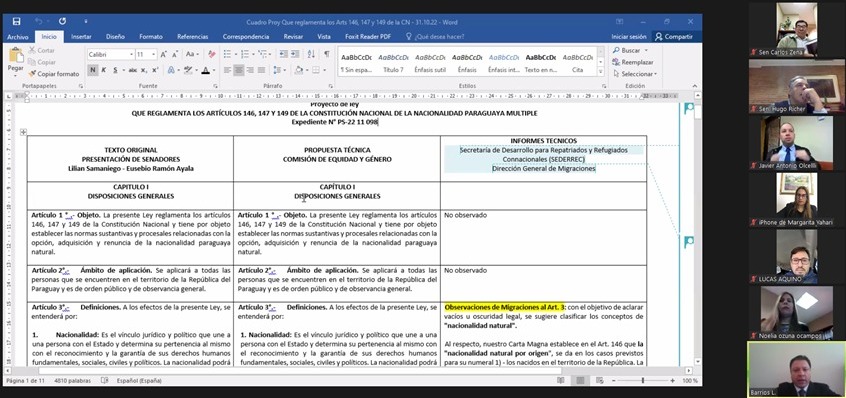Switch to the Insertar ribbon tab
846x398 pixels.
coord(81,37)
